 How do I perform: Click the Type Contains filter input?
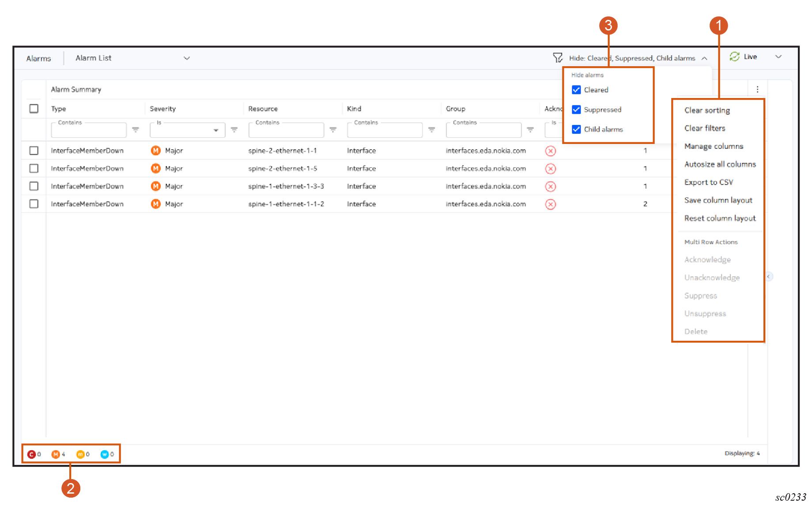click(89, 130)
